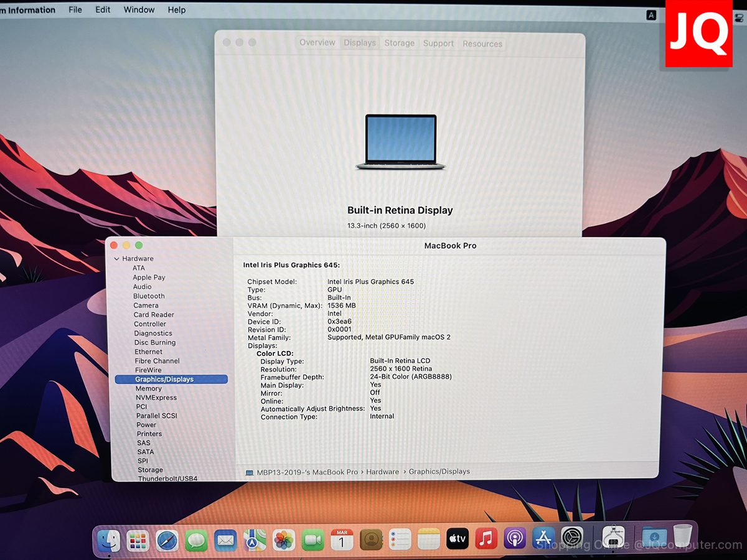Open the Trash in the Dock
This screenshot has height=560, width=747.
[683, 536]
